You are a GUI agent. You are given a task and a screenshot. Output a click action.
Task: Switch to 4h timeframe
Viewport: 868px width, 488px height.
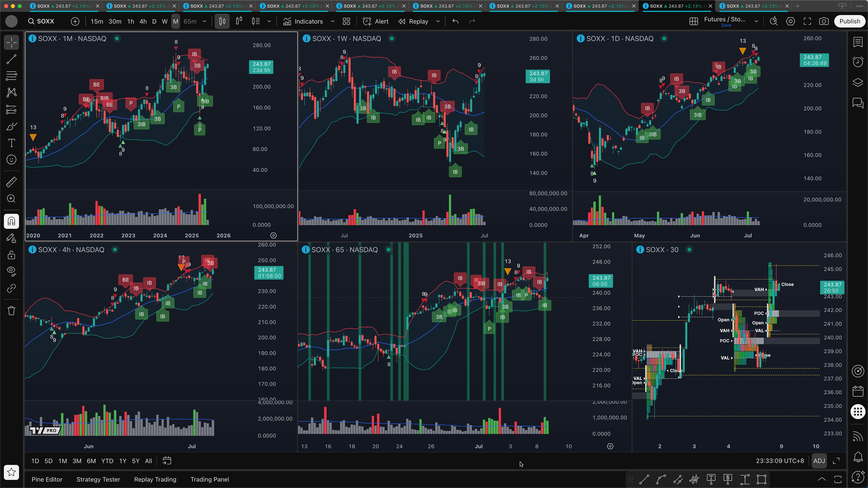[143, 21]
